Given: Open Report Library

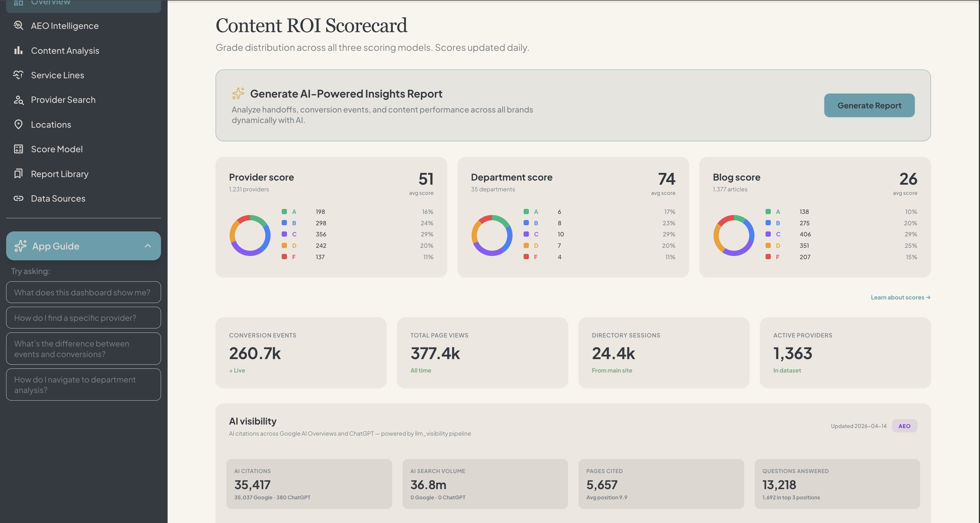Looking at the screenshot, I should [x=83, y=174].
